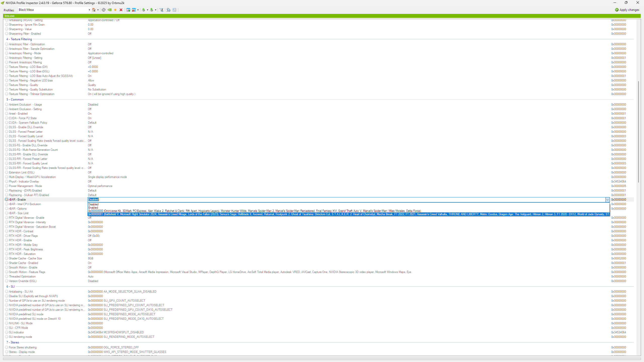Viewport: 644px width, 362px height.
Task: Click the gear icon beside RTX HDR - Enable
Action: point(7,240)
